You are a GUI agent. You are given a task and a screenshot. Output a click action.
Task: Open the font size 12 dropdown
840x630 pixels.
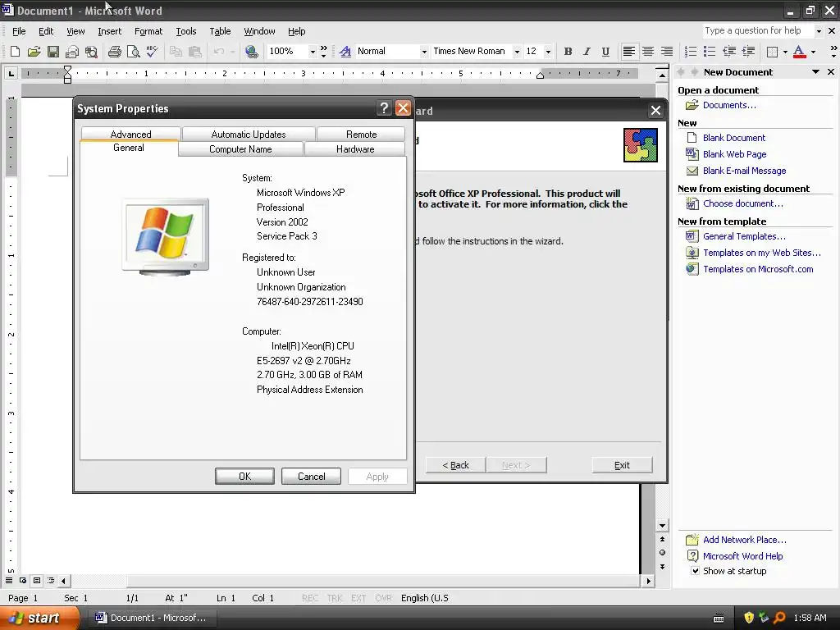click(548, 52)
